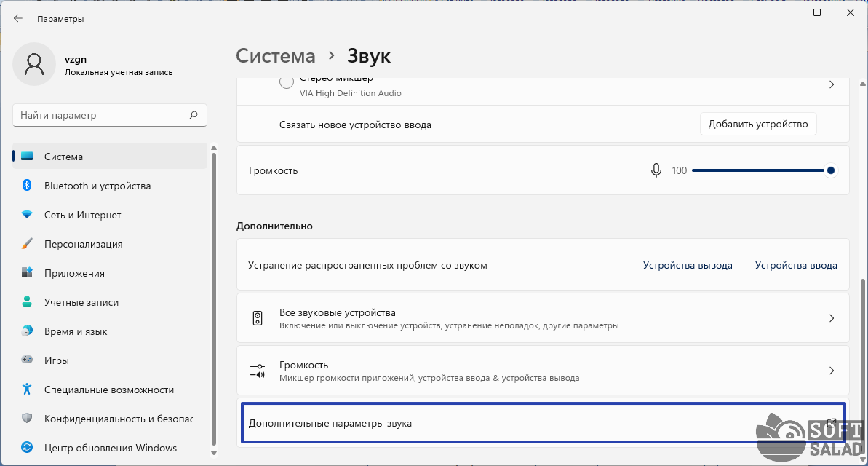This screenshot has height=466, width=868.
Task: Click the Персонализация brush icon
Action: point(27,244)
